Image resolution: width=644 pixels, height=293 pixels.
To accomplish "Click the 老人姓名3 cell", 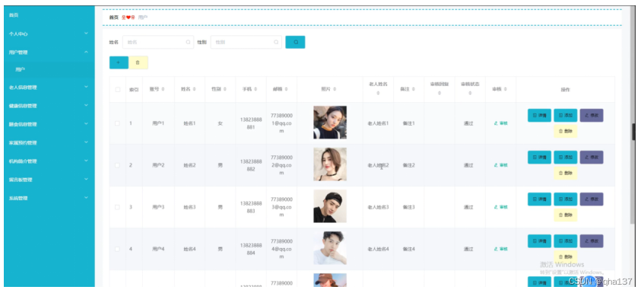I will [379, 207].
